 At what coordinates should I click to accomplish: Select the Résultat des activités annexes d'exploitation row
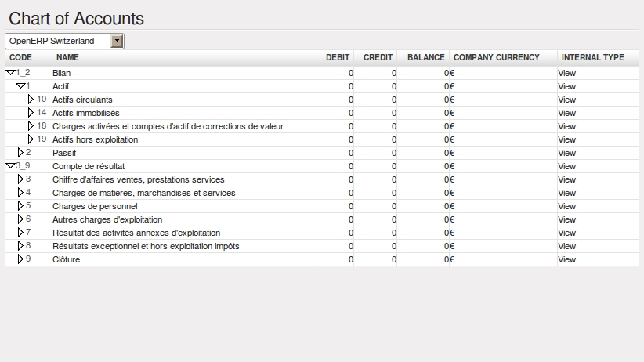[x=136, y=233]
